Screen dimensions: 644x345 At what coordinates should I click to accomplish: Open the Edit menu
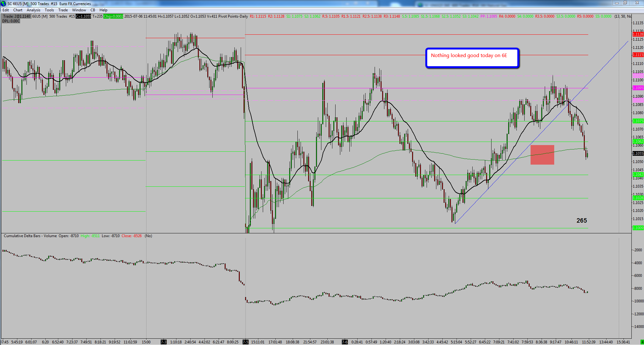pos(6,10)
